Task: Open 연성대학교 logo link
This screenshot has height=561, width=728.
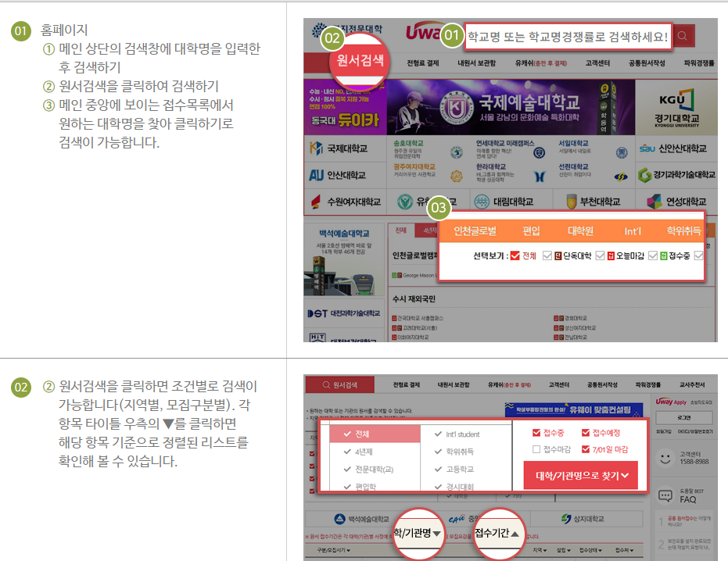Action: click(x=676, y=202)
